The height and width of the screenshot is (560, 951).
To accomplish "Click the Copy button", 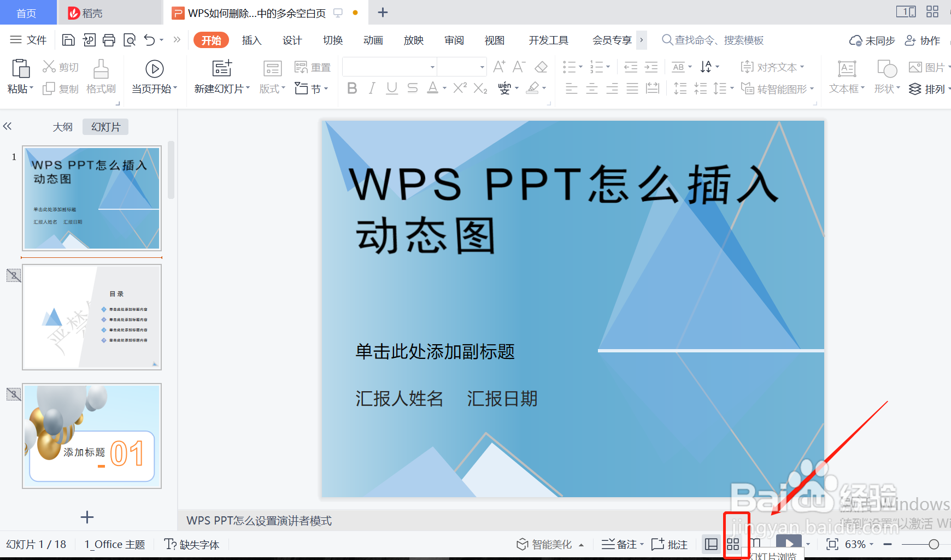I will click(x=61, y=89).
